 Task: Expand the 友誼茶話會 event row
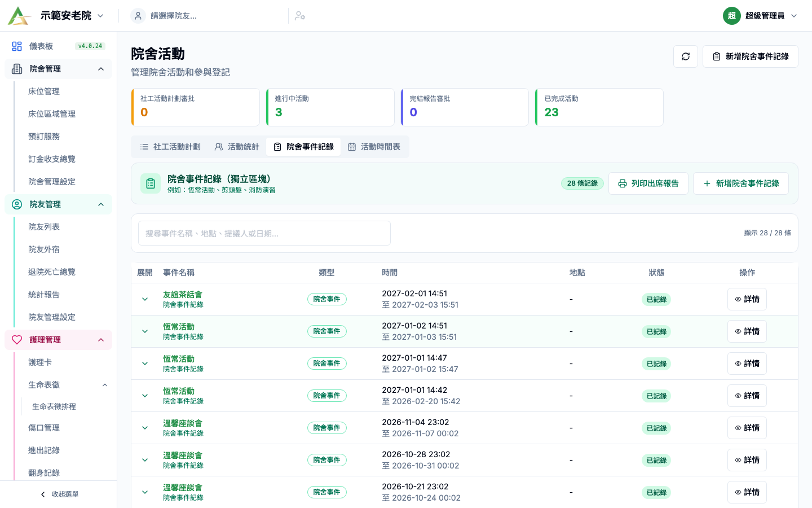pyautogui.click(x=145, y=299)
